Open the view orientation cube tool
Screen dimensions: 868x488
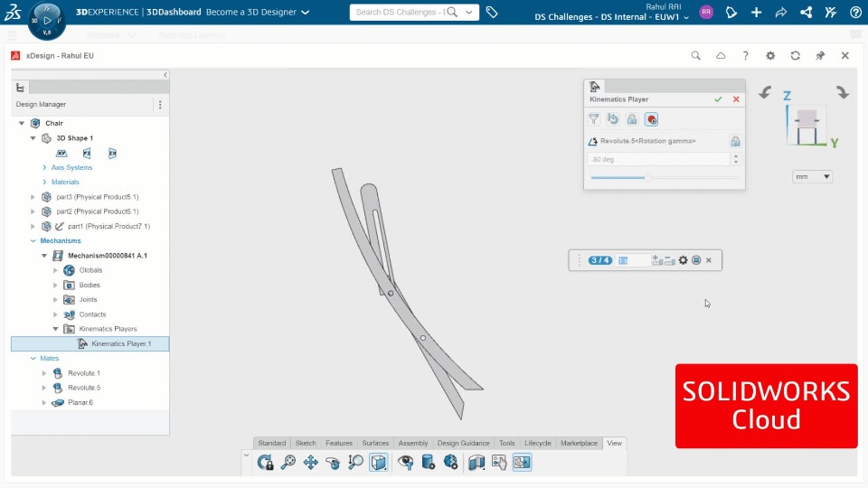379,462
